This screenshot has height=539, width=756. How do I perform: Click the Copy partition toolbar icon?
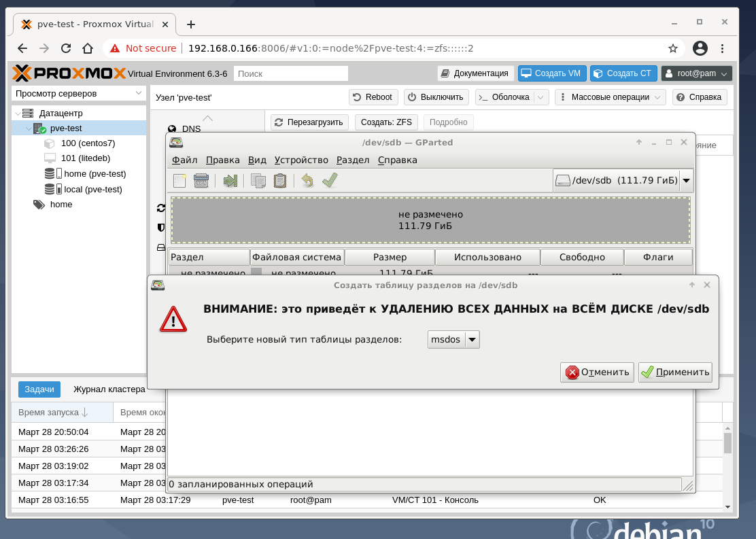[258, 181]
